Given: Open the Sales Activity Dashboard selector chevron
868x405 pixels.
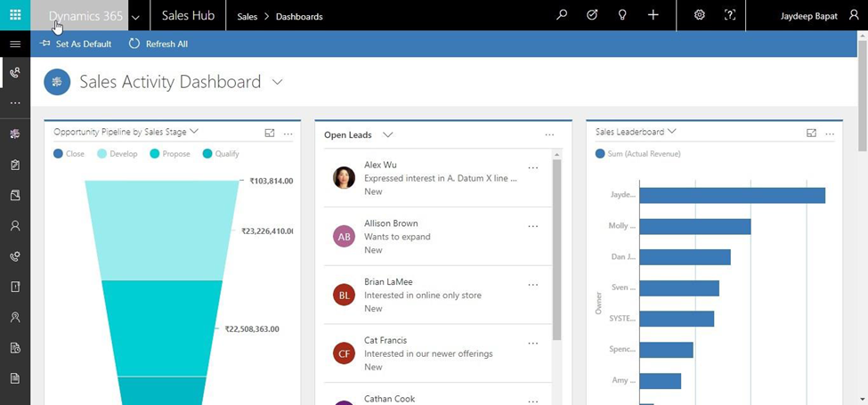Looking at the screenshot, I should tap(277, 82).
